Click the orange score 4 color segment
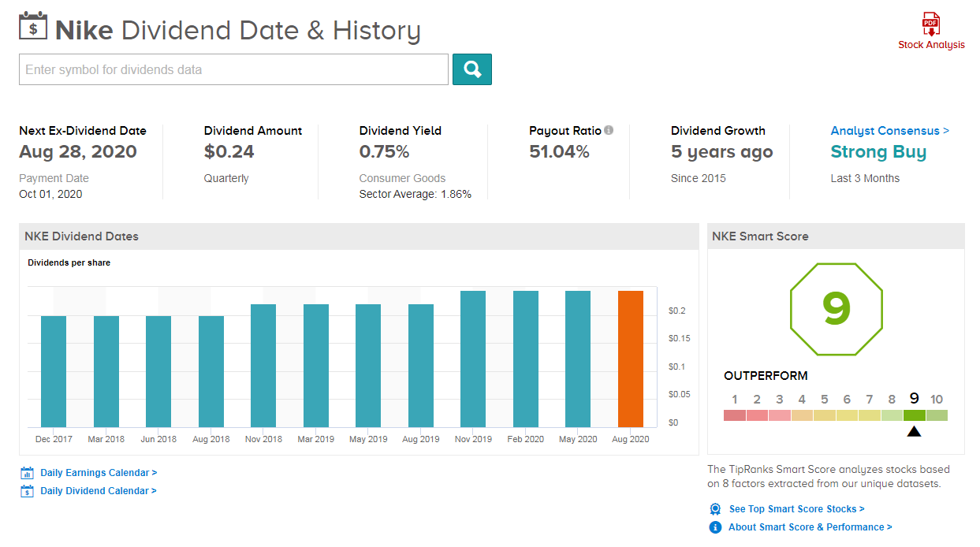 click(x=802, y=415)
